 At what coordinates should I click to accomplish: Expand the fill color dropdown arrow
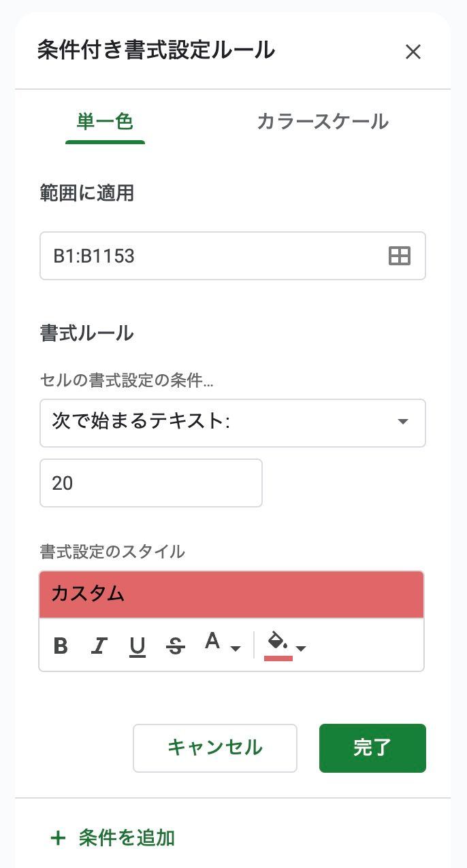click(301, 648)
